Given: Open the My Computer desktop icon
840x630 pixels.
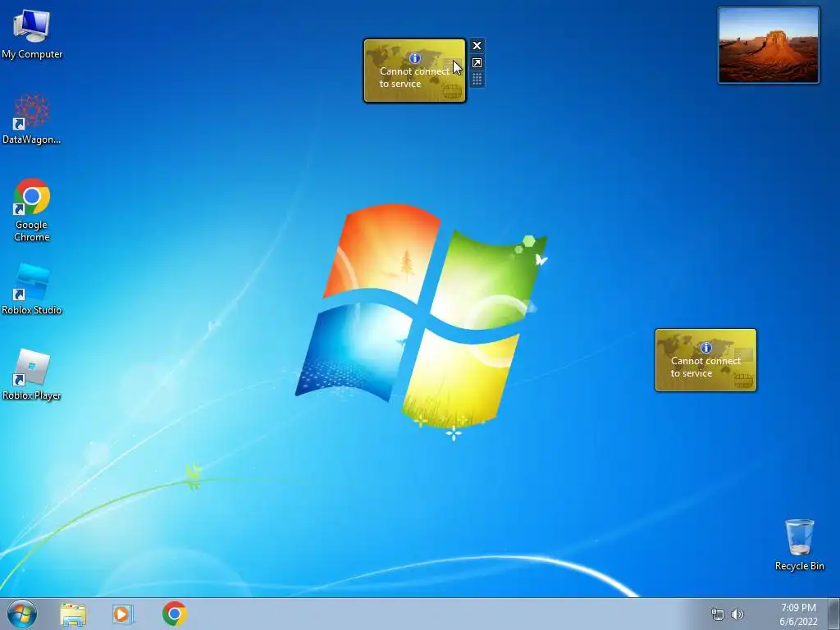Looking at the screenshot, I should [32, 33].
